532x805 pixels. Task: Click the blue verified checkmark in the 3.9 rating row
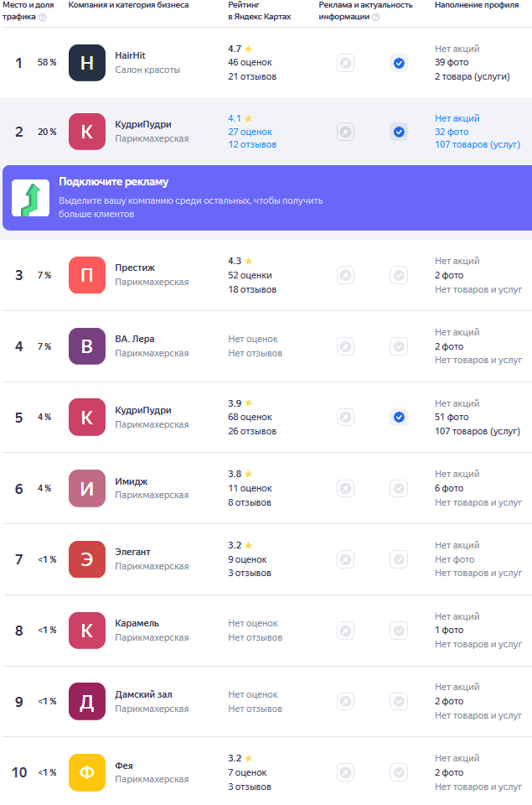coord(399,417)
